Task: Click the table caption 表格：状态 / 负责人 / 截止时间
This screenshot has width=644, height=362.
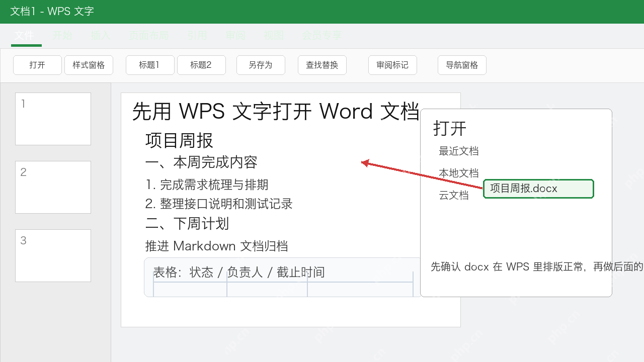Action: pyautogui.click(x=239, y=272)
